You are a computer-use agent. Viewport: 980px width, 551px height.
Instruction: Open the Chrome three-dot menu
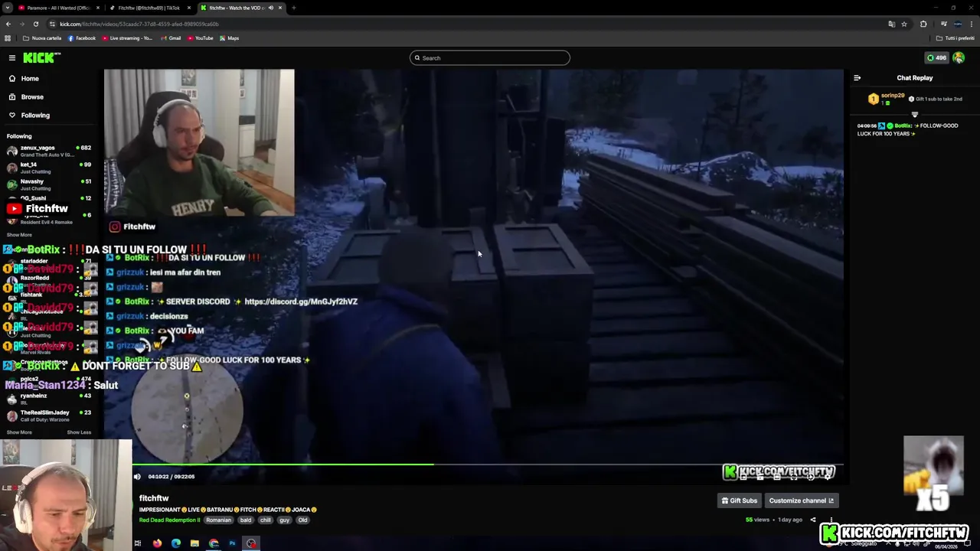[972, 24]
